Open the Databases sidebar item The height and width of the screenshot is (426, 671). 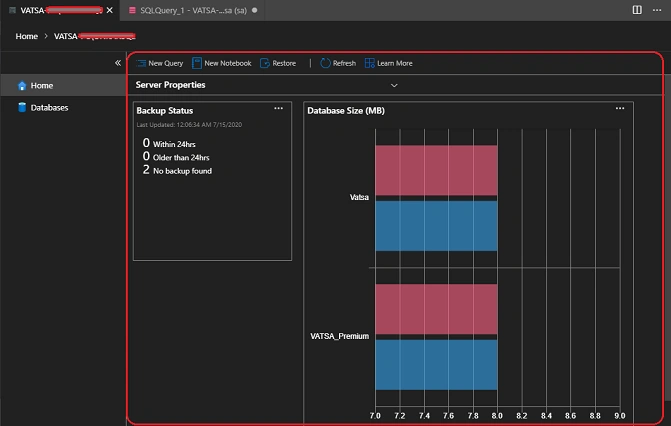click(x=63, y=107)
